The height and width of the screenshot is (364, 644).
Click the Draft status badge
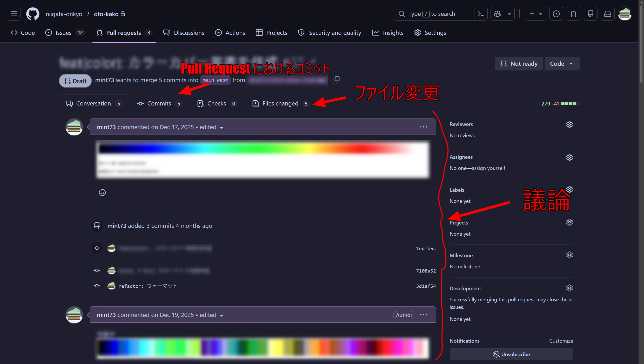(x=75, y=81)
